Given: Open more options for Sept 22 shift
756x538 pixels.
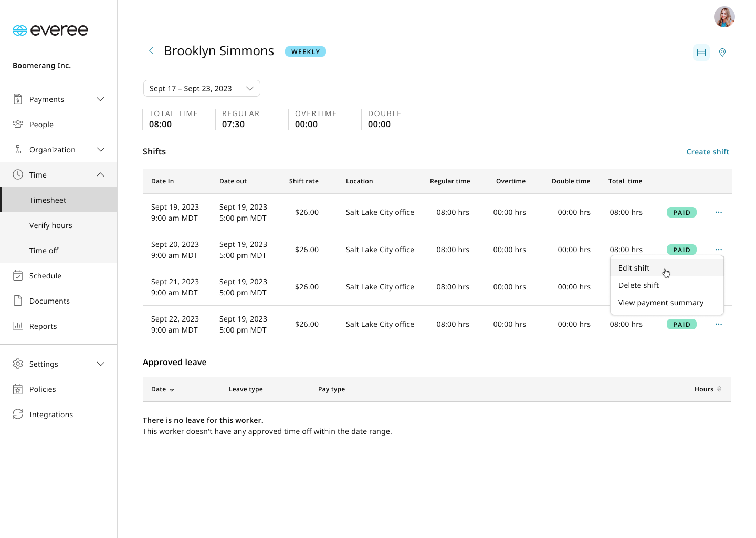Looking at the screenshot, I should (718, 324).
